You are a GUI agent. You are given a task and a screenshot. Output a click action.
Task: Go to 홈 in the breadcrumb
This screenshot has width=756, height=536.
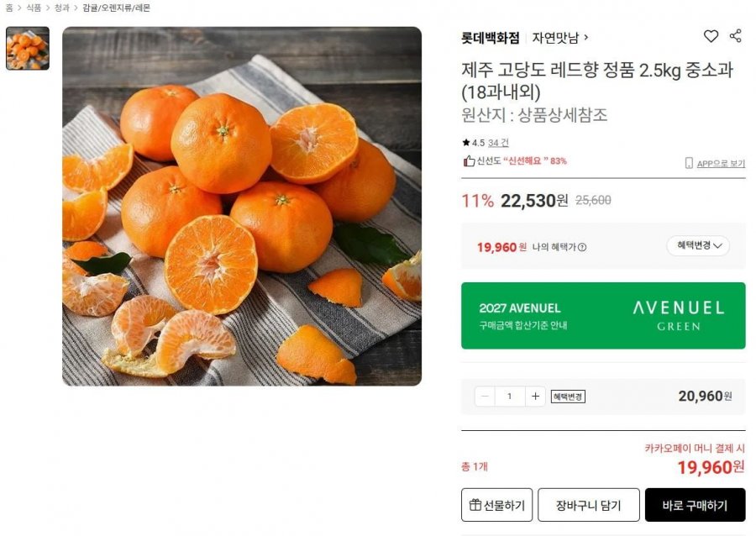[x=9, y=8]
